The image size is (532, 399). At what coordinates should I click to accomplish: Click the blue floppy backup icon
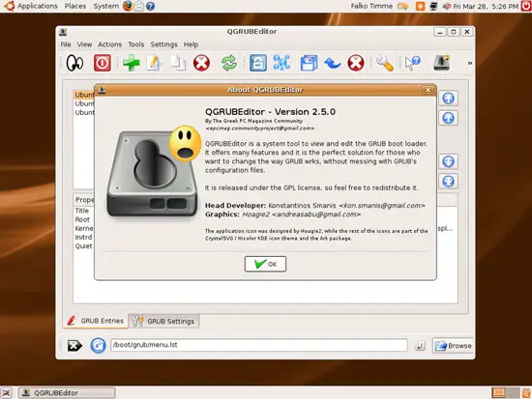pyautogui.click(x=309, y=63)
